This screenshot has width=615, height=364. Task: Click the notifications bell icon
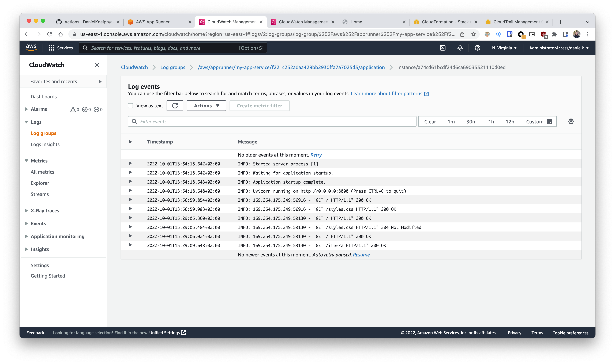460,48
